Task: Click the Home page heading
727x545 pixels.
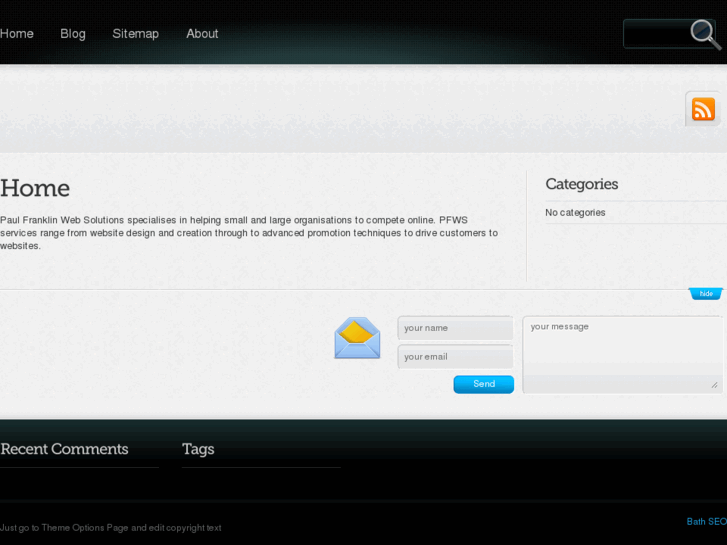Action: pos(35,188)
